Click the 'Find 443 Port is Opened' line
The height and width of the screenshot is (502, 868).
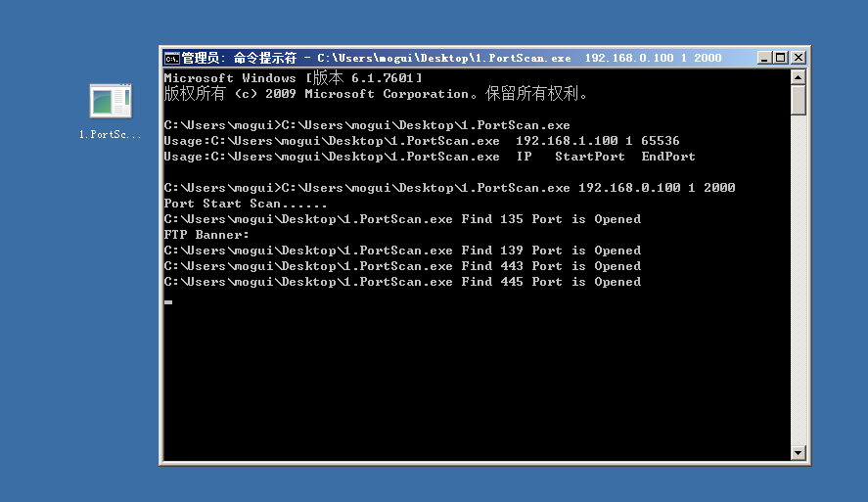click(x=402, y=266)
